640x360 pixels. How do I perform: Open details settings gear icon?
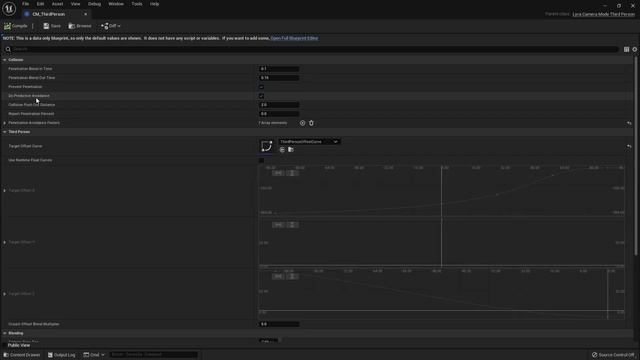coord(635,49)
